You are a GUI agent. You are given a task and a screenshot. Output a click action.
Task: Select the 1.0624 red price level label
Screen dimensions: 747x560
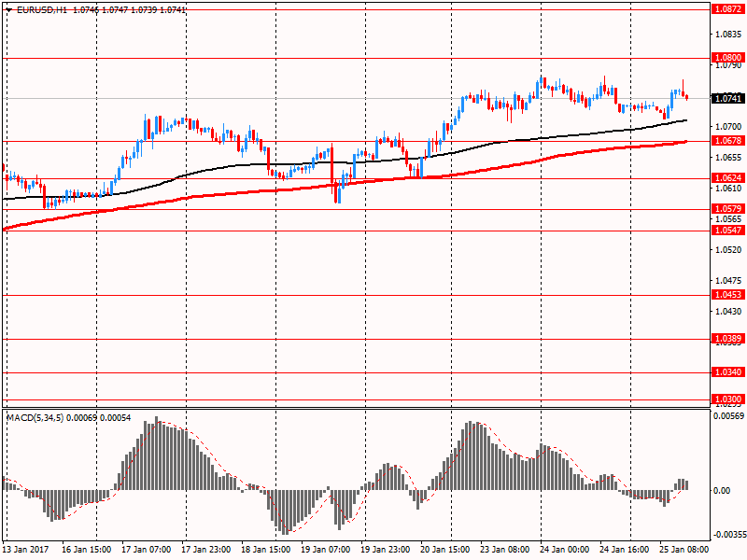coord(727,177)
